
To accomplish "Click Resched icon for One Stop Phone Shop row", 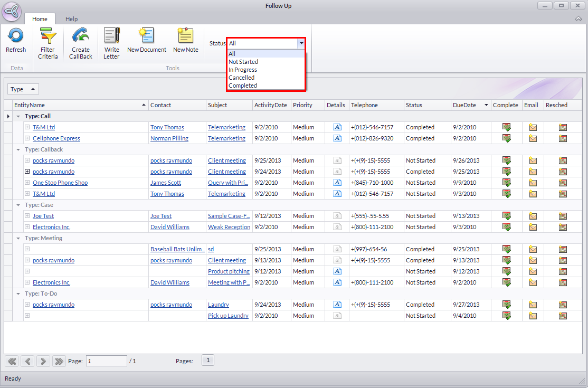I will point(563,183).
